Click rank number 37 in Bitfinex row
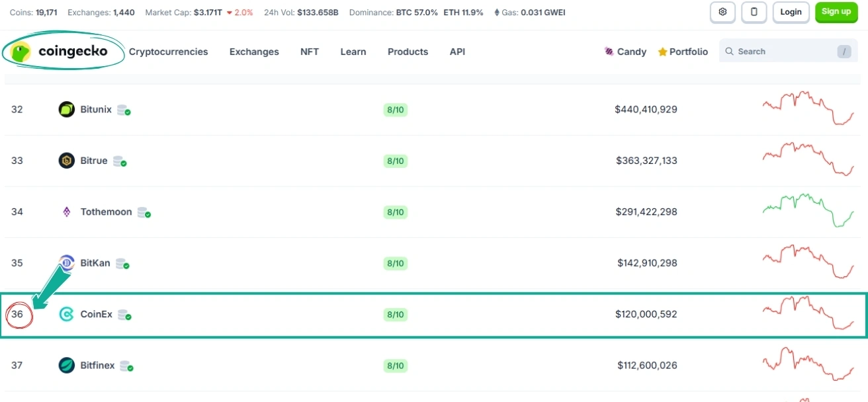 click(x=17, y=365)
